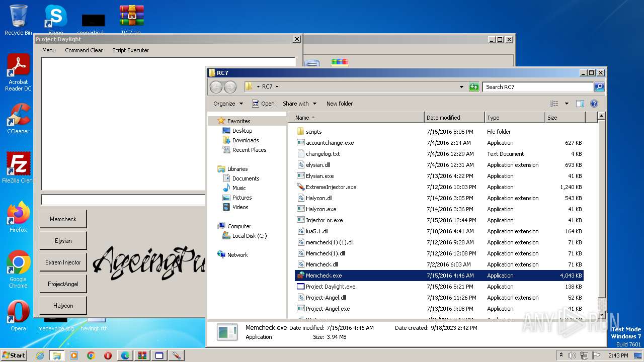Open the media player taskbar icon
Viewport: 644px width, 362px height.
[74, 355]
